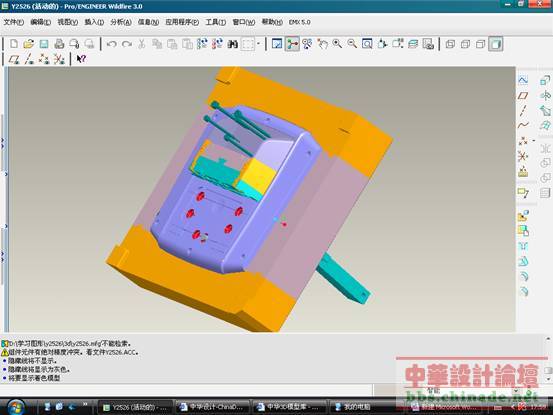Screen dimensions: 553x415
Task: Click the Zoom In magnifier icon
Action: [337, 44]
